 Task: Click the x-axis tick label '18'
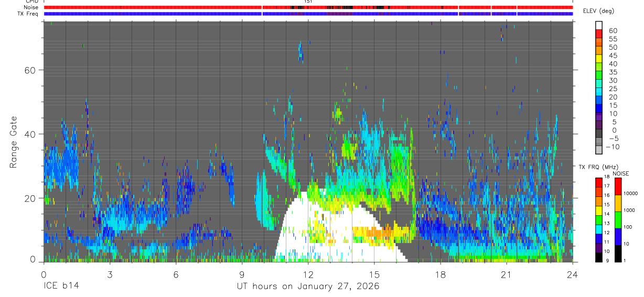[440, 274]
